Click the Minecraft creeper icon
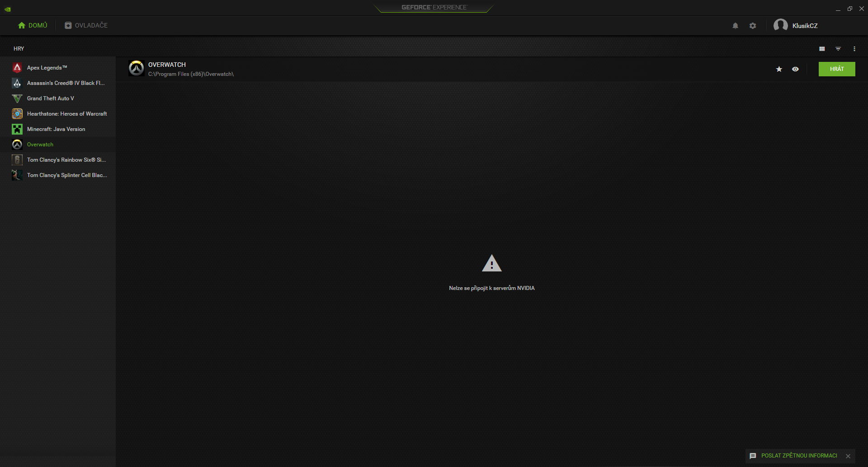 click(x=17, y=129)
